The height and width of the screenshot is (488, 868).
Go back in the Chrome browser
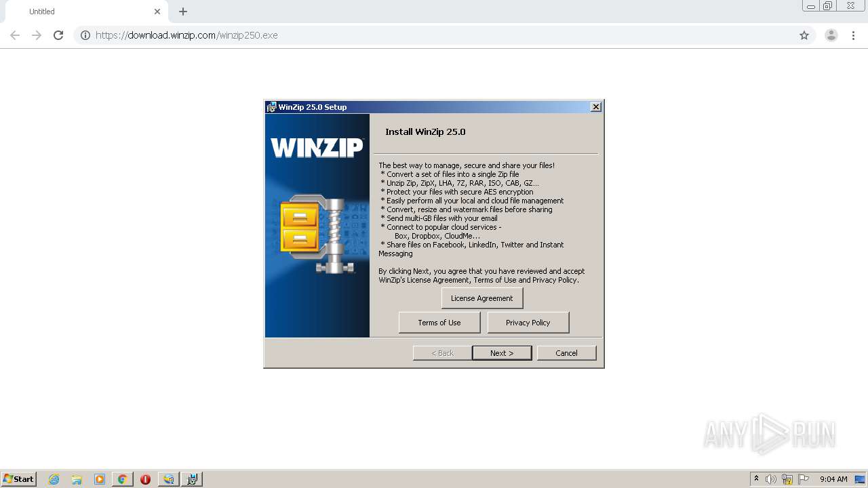point(15,35)
